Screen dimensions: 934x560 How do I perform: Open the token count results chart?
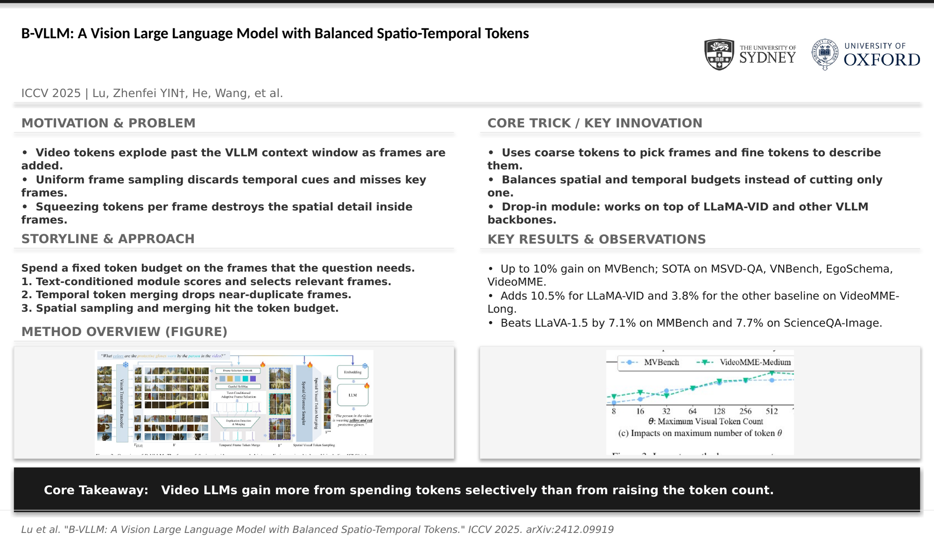(700, 402)
